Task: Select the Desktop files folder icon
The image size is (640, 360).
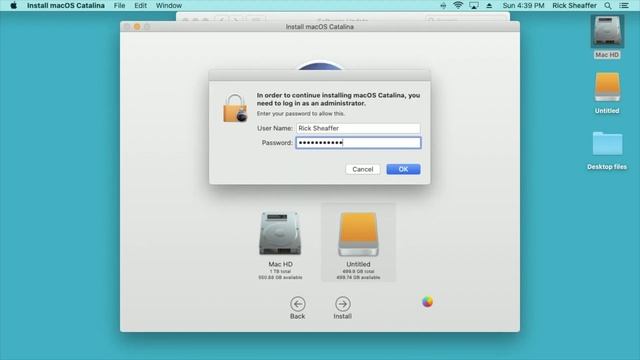Action: 607,144
